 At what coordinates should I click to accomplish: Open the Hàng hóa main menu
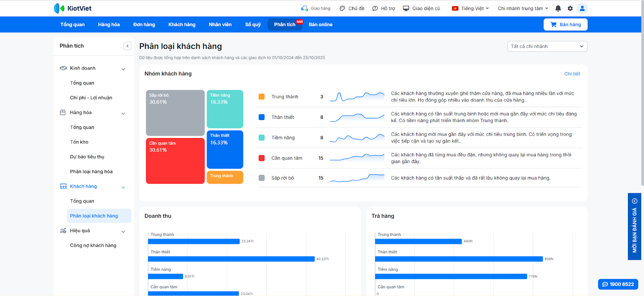[109, 25]
